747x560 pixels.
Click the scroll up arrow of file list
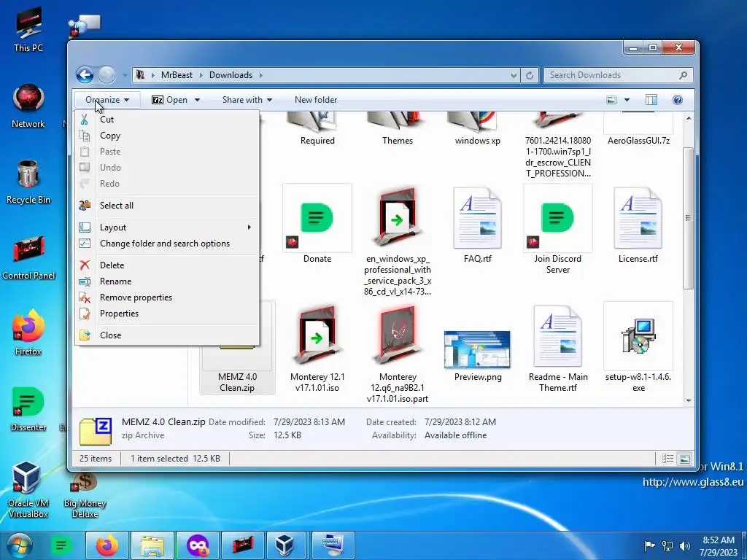[x=689, y=117]
